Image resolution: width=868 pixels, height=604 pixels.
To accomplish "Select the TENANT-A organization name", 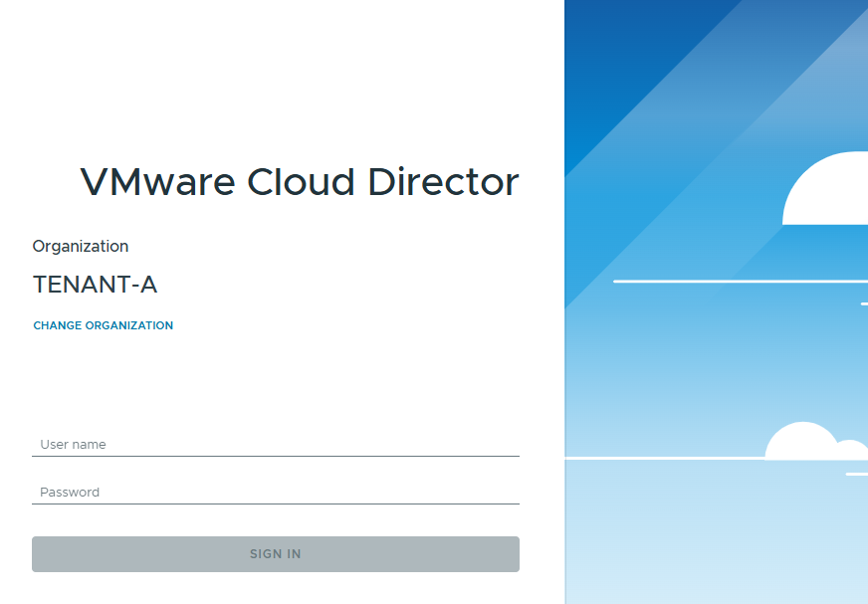I will pyautogui.click(x=96, y=285).
